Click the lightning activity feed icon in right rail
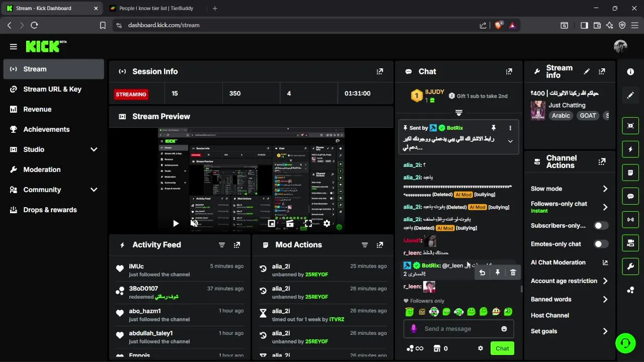 (630, 149)
